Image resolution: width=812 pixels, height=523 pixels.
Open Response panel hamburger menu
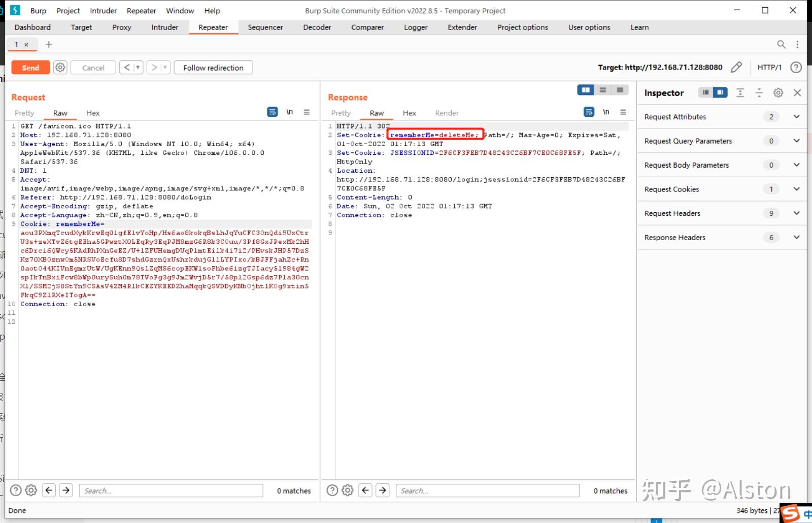point(623,112)
